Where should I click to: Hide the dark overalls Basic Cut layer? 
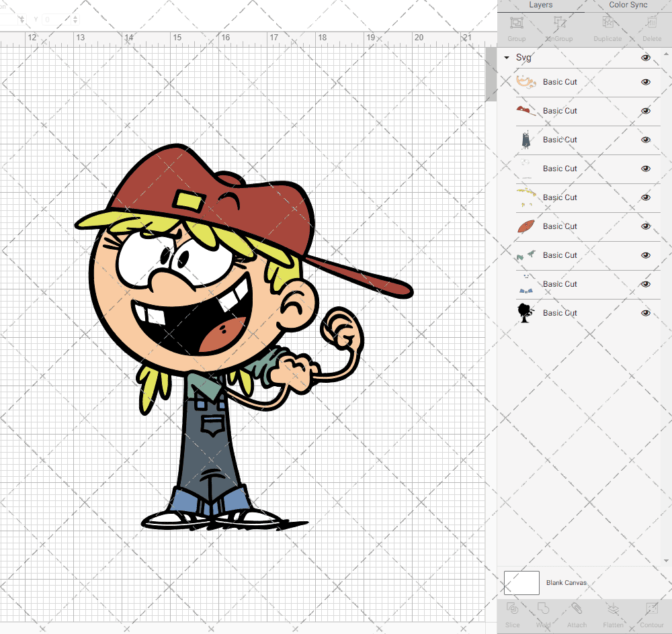coord(646,140)
